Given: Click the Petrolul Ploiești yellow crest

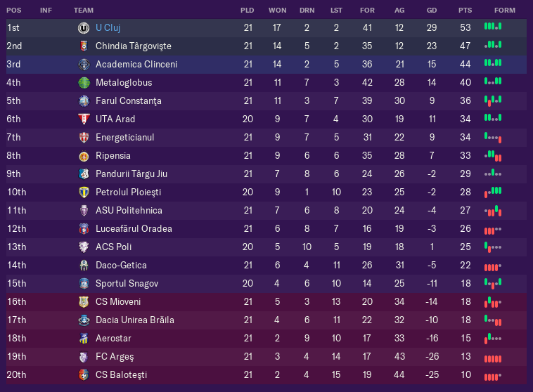Looking at the screenshot, I should pos(84,192).
